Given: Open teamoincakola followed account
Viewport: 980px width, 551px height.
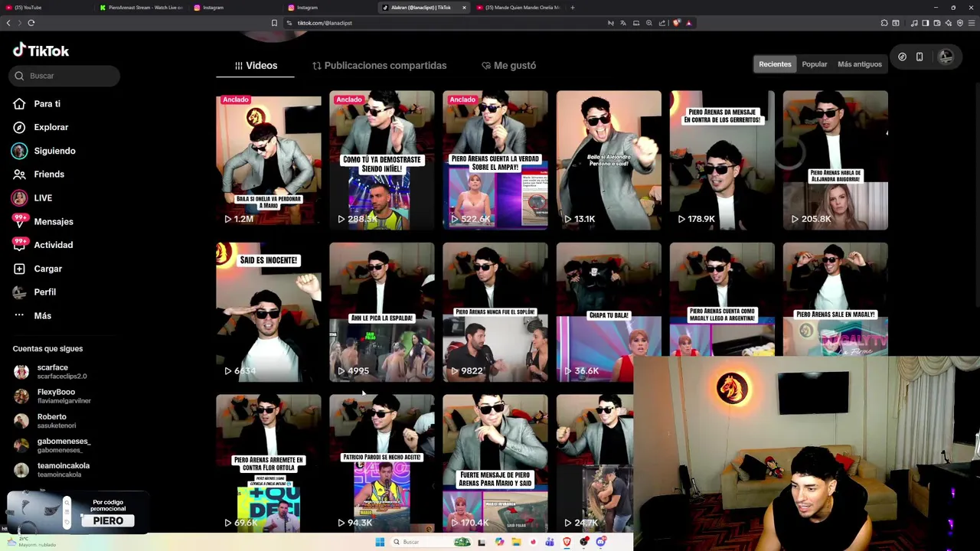Looking at the screenshot, I should 52,470.
